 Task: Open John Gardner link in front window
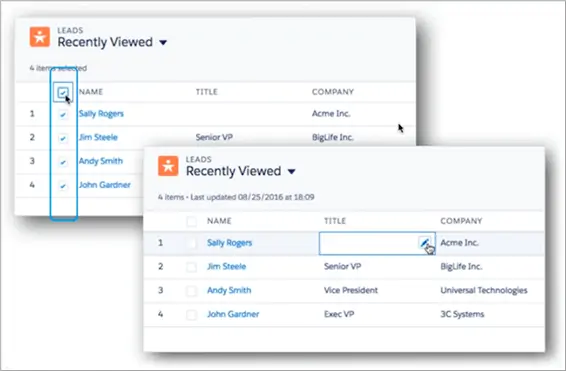coord(233,314)
